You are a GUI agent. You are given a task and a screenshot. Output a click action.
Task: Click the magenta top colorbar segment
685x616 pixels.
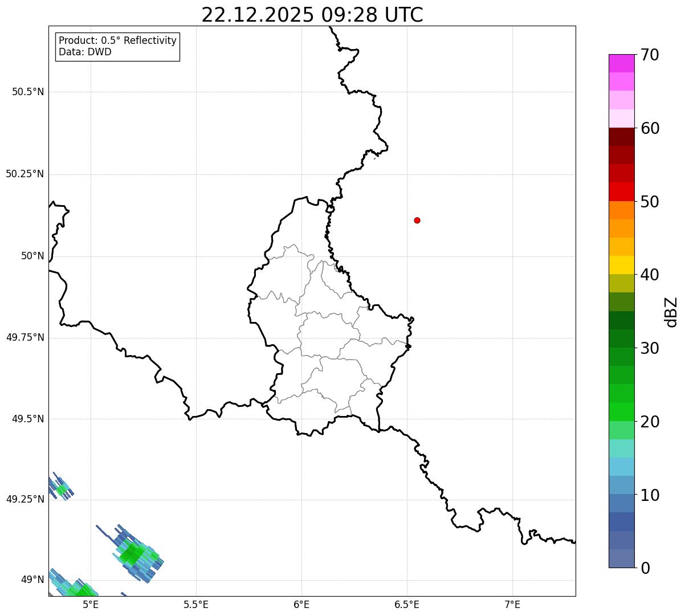pos(621,63)
